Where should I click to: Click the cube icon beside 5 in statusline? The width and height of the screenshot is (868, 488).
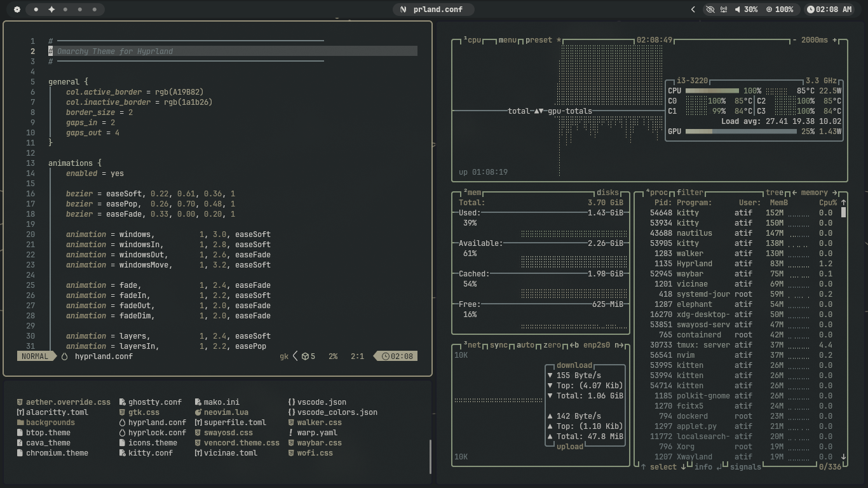[305, 356]
